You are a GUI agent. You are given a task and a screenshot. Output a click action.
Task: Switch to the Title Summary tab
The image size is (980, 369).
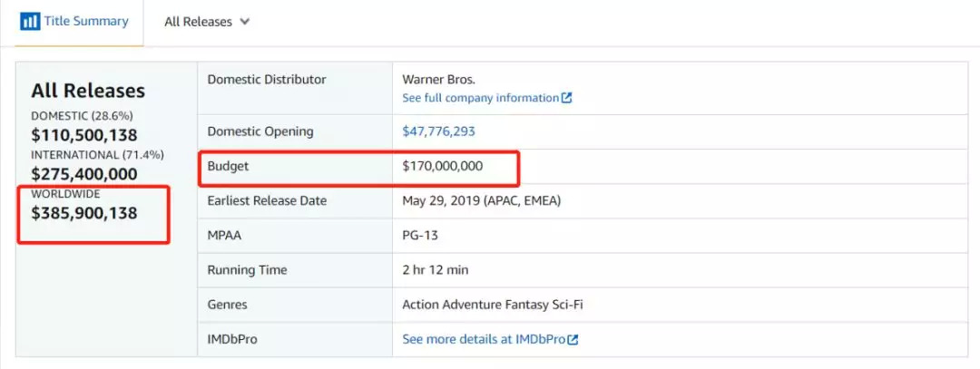point(85,21)
